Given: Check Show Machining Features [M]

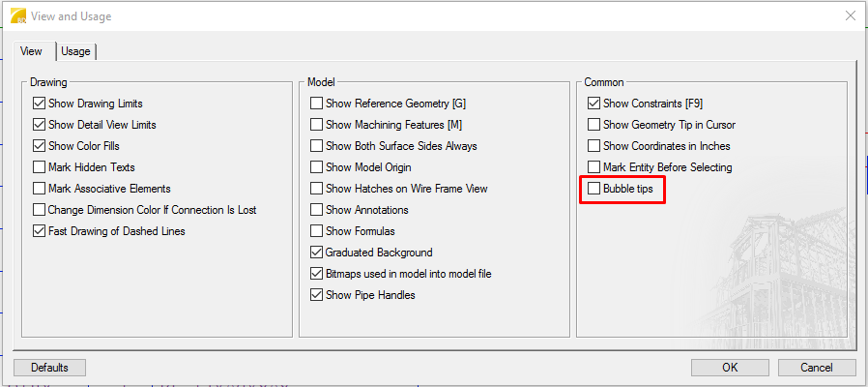Looking at the screenshot, I should pyautogui.click(x=317, y=125).
